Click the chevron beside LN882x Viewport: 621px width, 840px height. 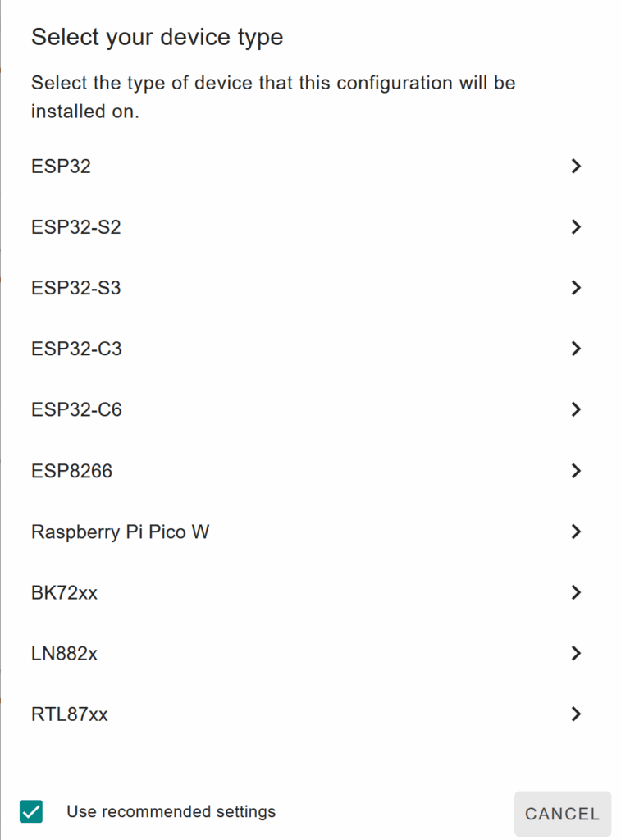tap(576, 654)
